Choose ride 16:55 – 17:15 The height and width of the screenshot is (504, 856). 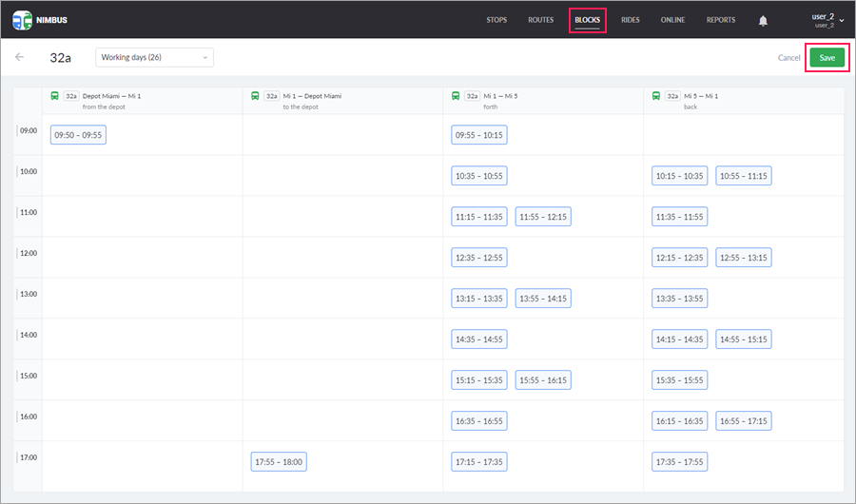tap(744, 421)
